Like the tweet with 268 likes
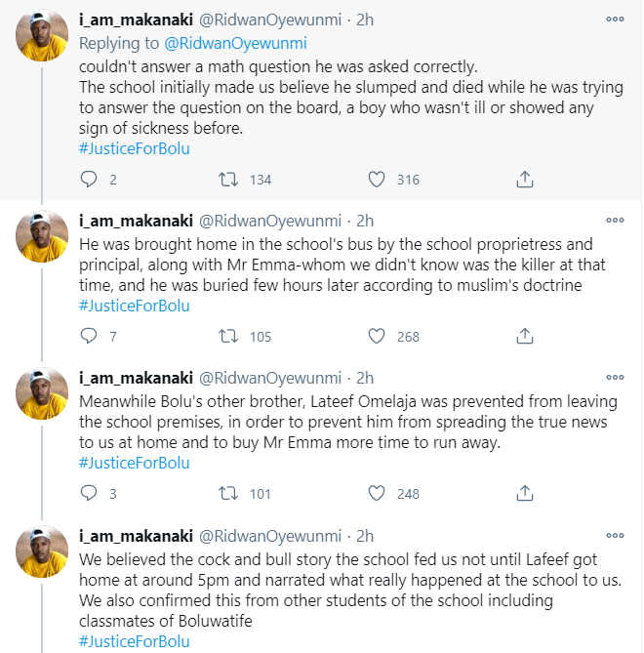The width and height of the screenshot is (644, 653). pos(378,336)
